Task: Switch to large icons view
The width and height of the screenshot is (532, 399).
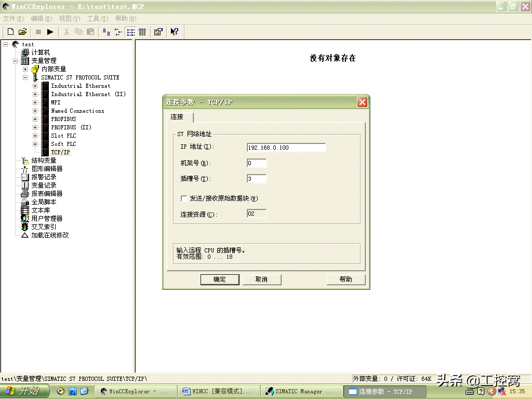Action: 106,32
